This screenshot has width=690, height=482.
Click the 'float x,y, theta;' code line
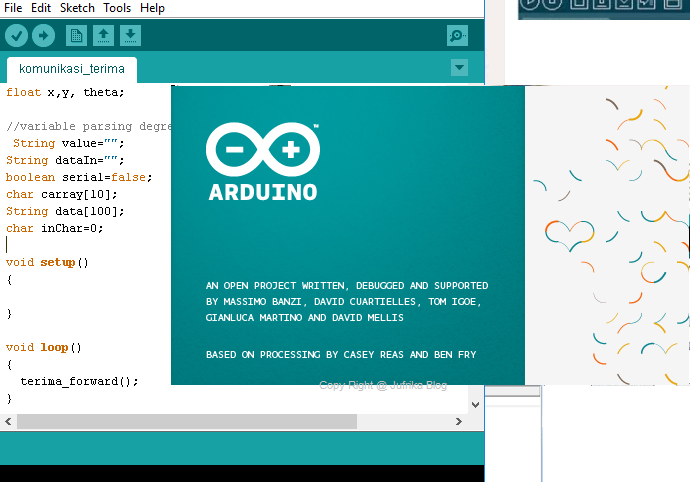pos(65,92)
